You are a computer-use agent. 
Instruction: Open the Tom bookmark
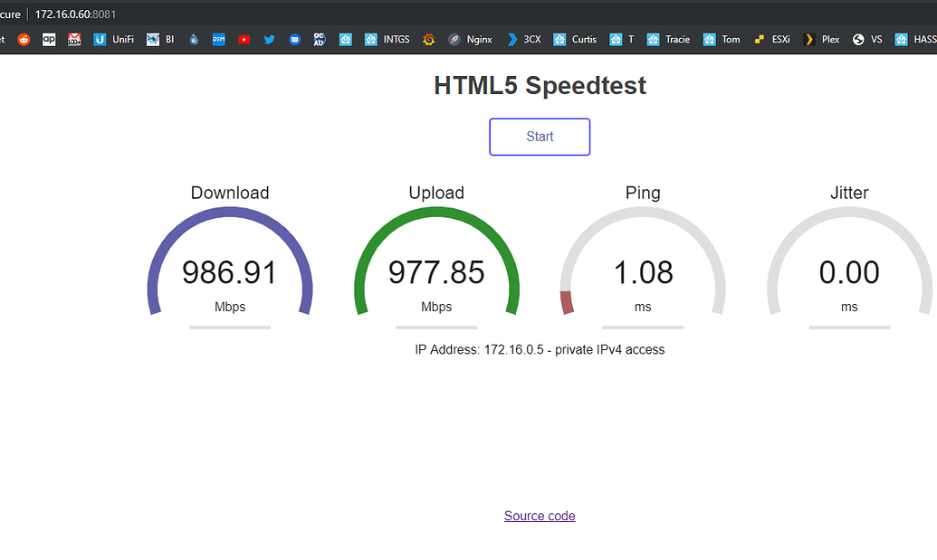(721, 39)
